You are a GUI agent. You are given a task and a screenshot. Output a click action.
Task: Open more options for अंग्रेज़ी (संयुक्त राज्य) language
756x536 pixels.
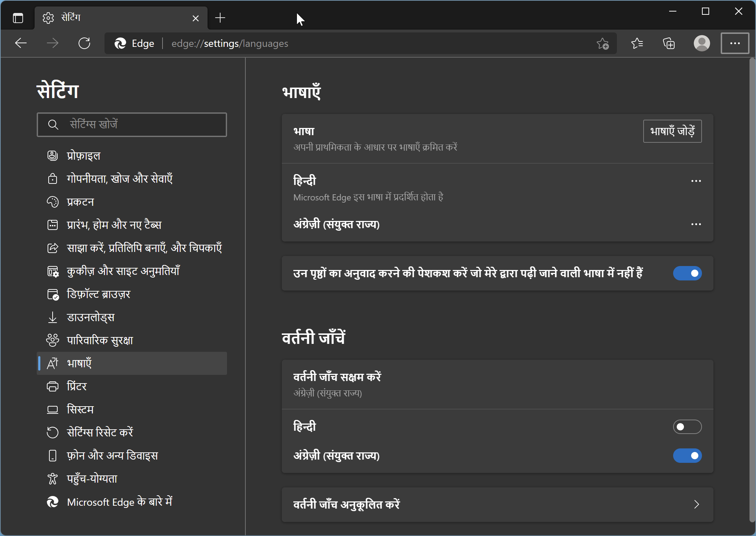click(x=696, y=224)
